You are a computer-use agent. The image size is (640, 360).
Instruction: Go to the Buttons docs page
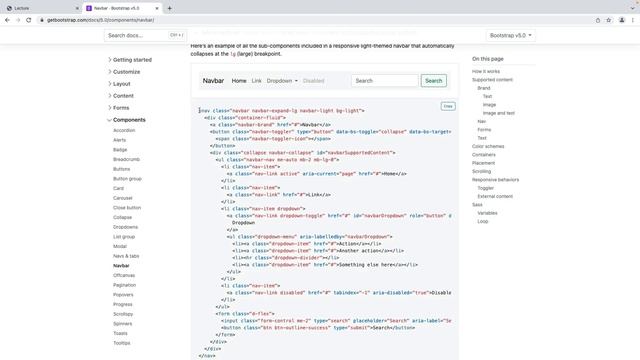122,169
